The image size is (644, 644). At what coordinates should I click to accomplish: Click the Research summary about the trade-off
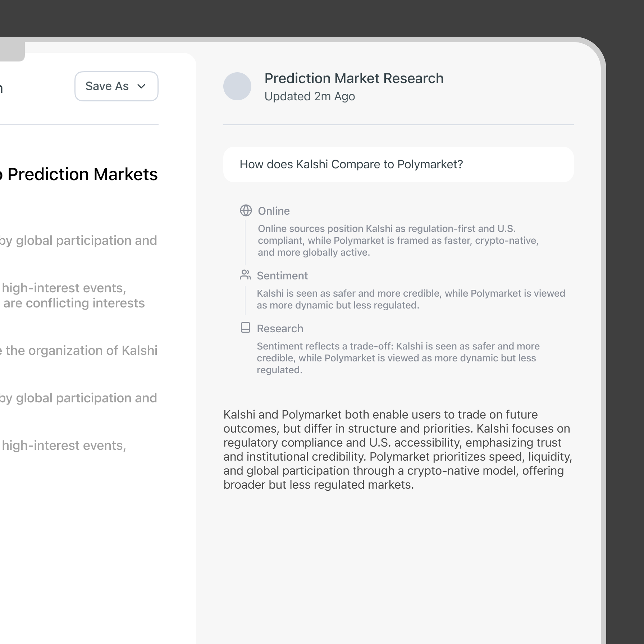click(398, 358)
